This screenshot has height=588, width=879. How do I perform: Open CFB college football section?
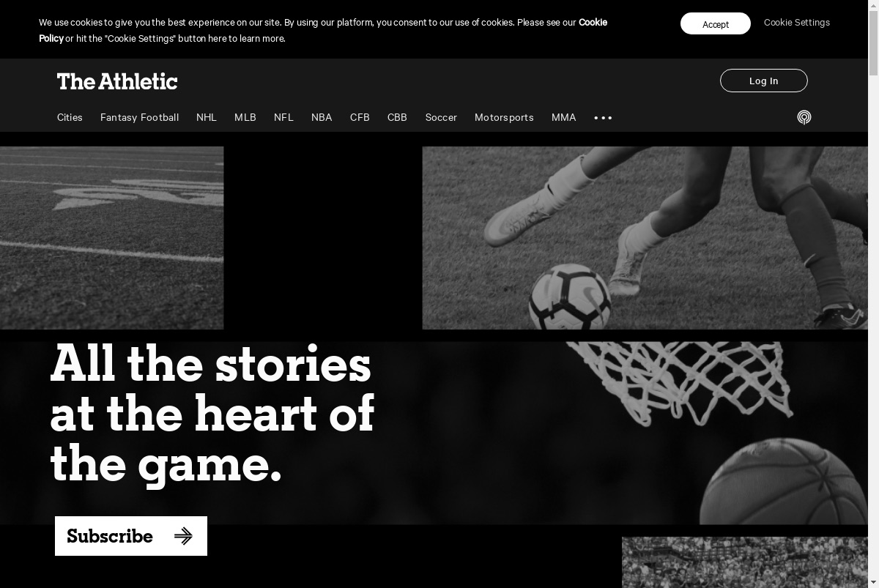pos(360,117)
